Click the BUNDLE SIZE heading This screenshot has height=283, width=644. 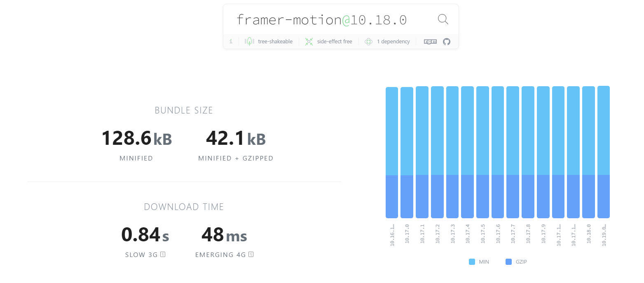click(x=184, y=111)
